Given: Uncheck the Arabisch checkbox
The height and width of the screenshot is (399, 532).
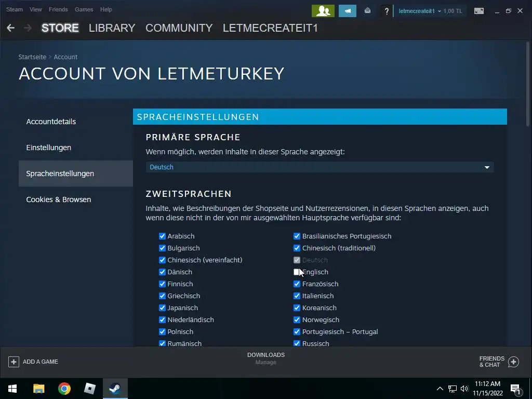Looking at the screenshot, I should coord(162,236).
